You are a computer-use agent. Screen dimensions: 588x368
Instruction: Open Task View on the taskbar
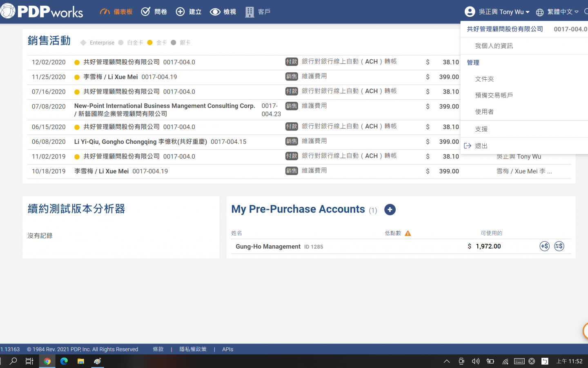tap(29, 361)
